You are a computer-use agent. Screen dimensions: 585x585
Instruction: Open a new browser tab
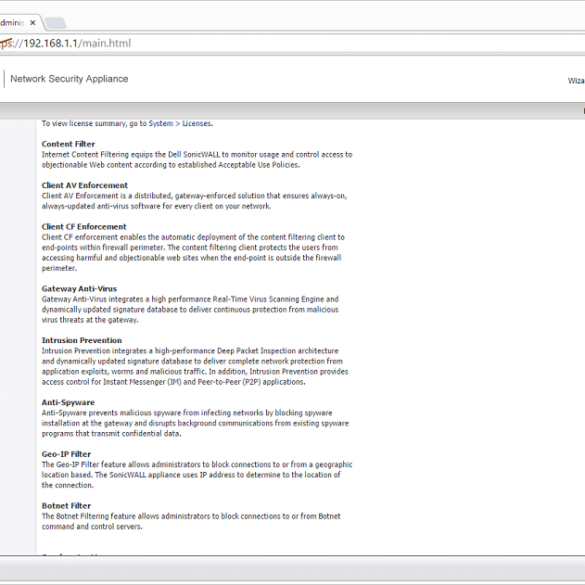click(56, 23)
